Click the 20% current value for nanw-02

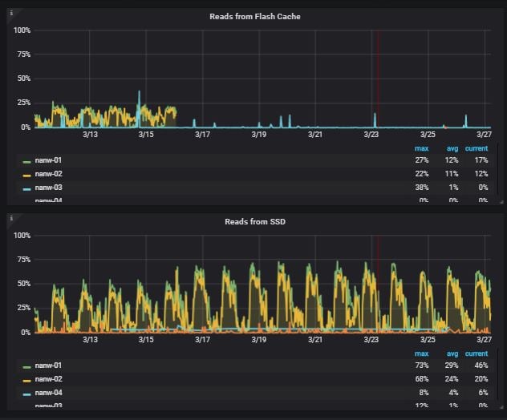click(481, 379)
